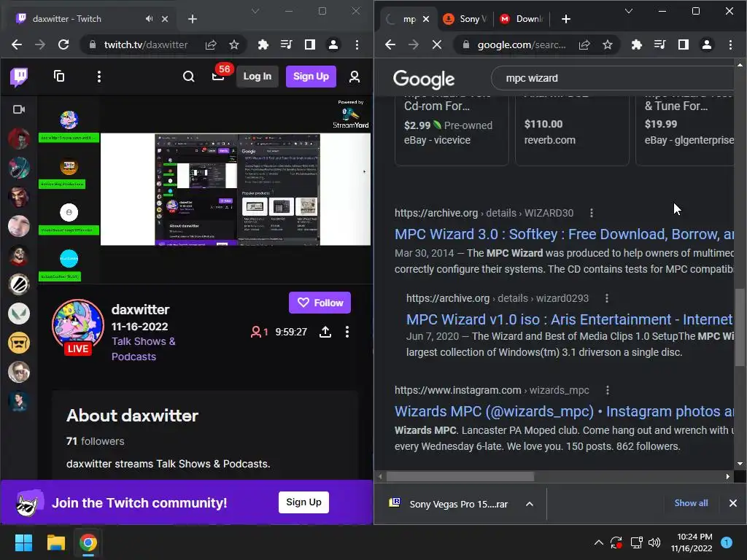Open clock and date 10:24 PM in taskbar

click(x=692, y=542)
